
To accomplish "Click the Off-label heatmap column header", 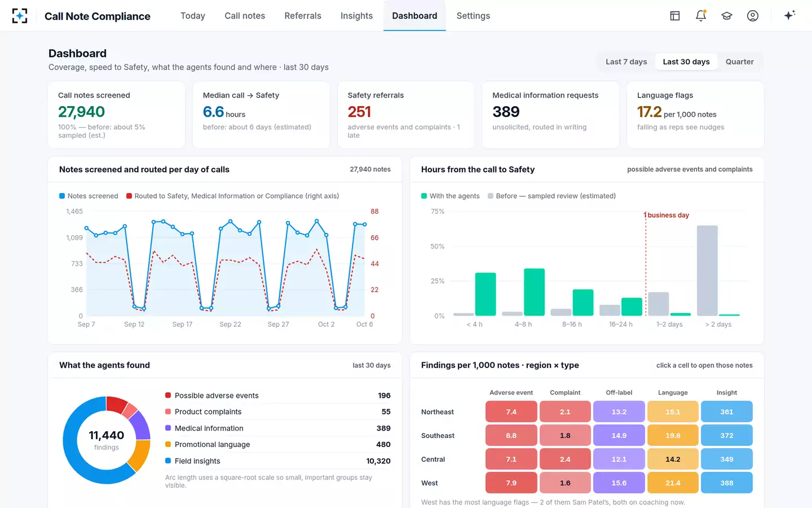I will coord(619,392).
